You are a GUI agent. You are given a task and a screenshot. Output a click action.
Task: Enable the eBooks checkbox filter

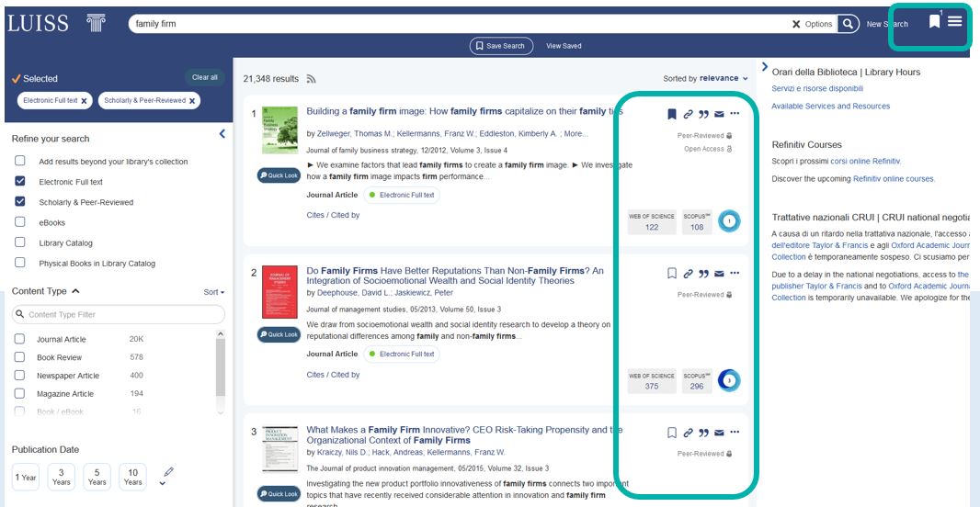pos(20,222)
